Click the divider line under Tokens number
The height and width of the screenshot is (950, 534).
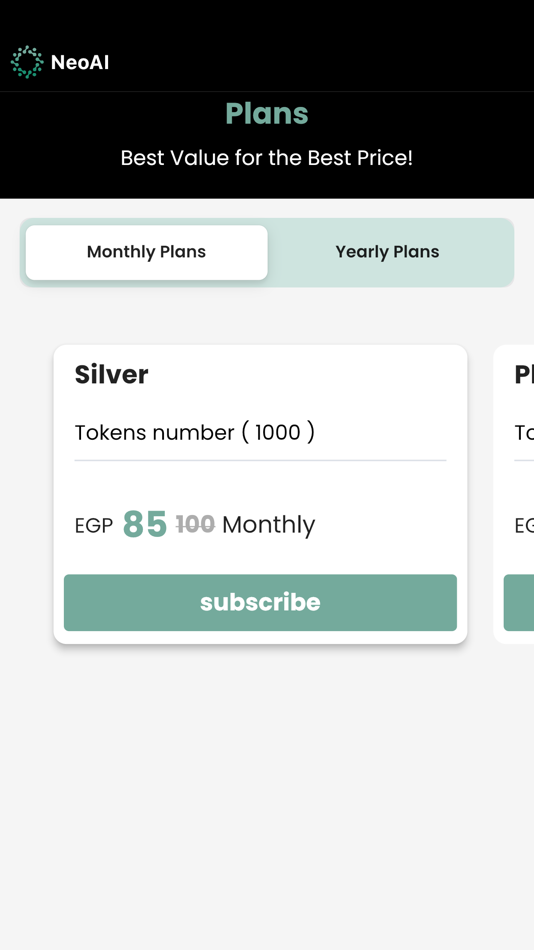click(x=260, y=460)
